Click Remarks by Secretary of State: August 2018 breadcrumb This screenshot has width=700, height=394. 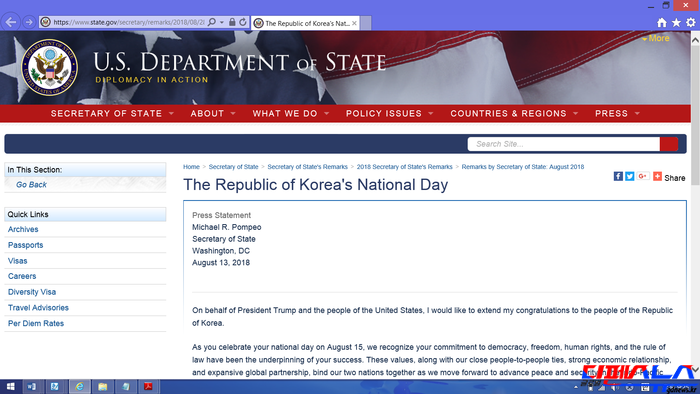point(523,166)
